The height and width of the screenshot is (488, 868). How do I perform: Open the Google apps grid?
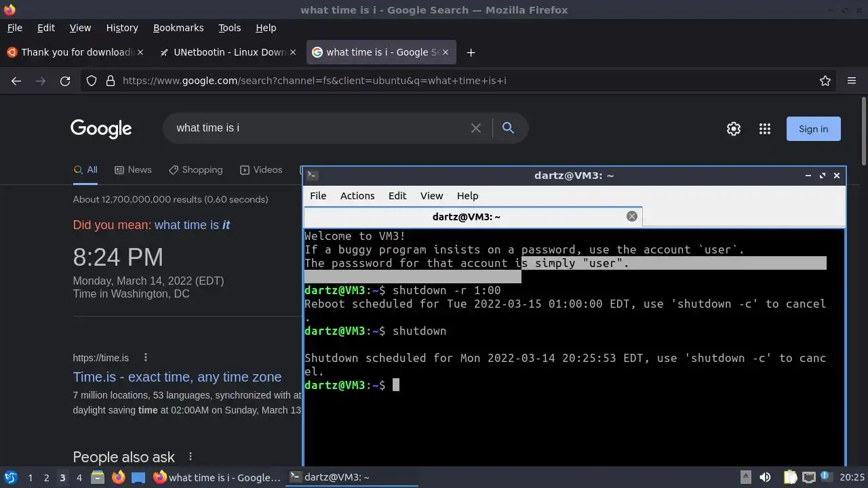pyautogui.click(x=765, y=129)
